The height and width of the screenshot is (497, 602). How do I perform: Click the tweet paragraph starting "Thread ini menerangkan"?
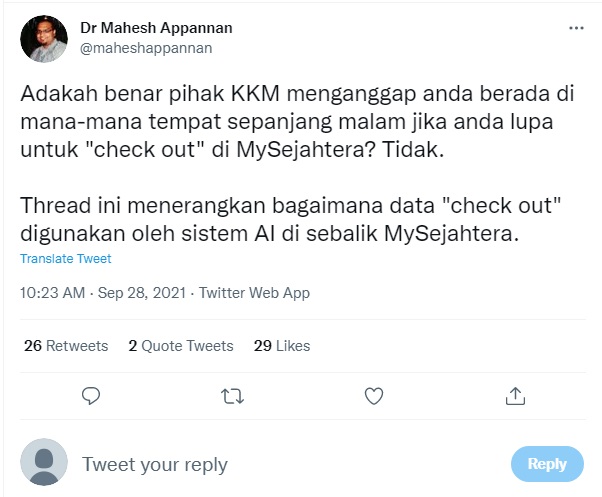(x=290, y=219)
